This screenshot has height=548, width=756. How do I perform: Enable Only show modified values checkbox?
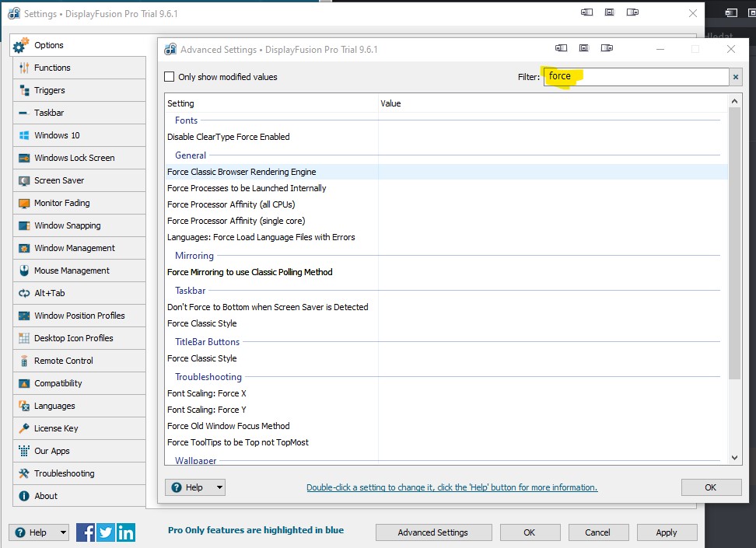pyautogui.click(x=170, y=77)
